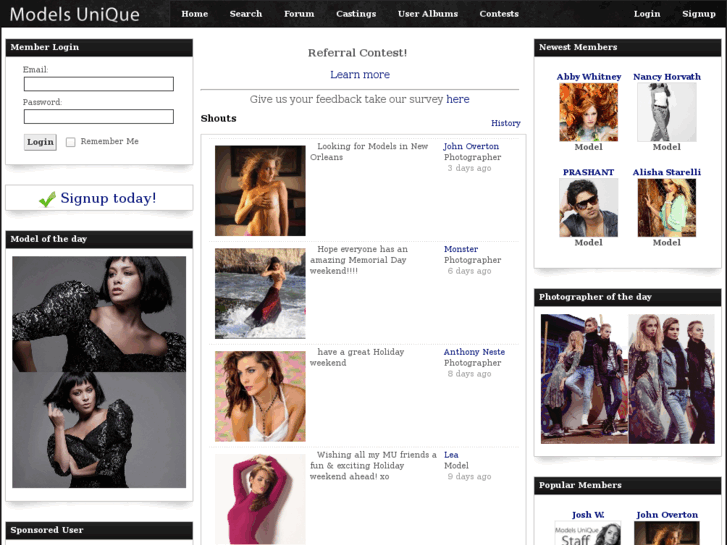Open the John Overton link in Shouts
This screenshot has height=545, width=727.
tap(471, 146)
